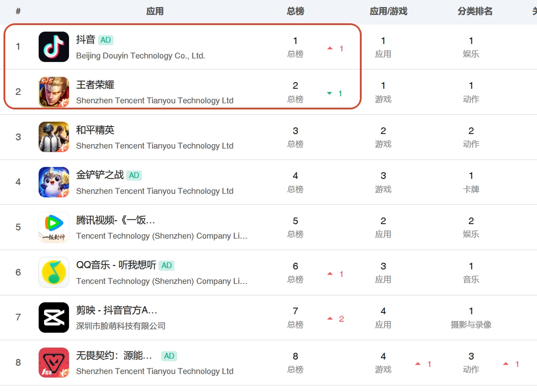This screenshot has height=392, width=537.
Task: Open the QQ音乐 app icon
Action: click(54, 272)
